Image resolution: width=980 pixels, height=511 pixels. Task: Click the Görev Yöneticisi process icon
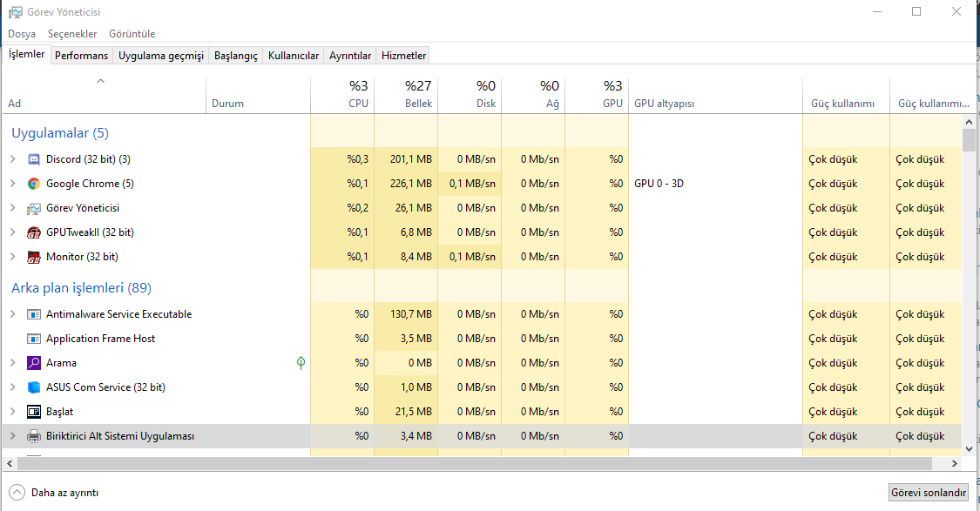pos(34,208)
